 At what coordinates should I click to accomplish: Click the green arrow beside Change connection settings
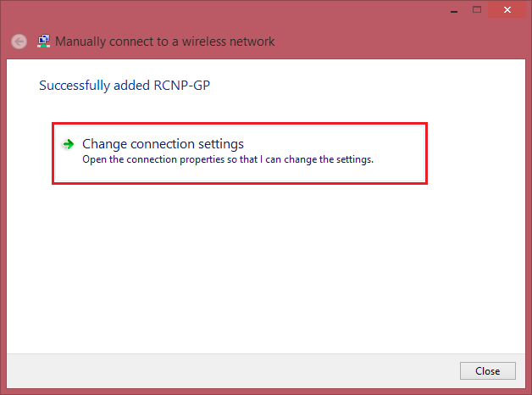point(68,144)
